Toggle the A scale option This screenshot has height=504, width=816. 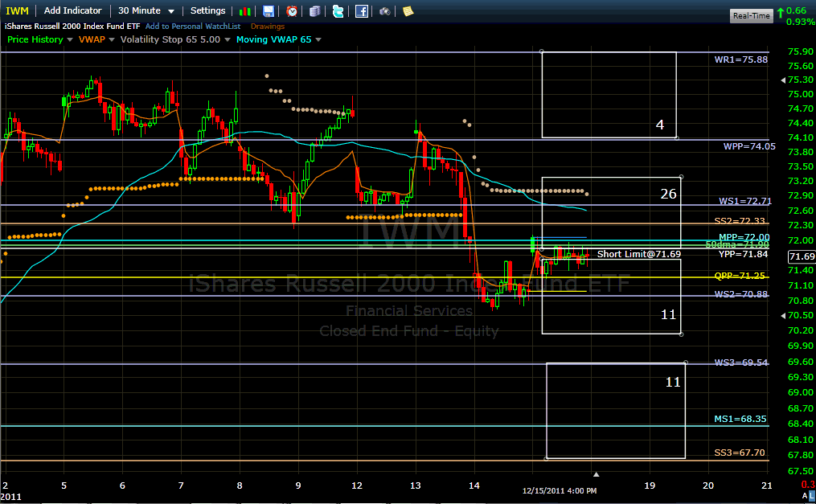[x=805, y=496]
